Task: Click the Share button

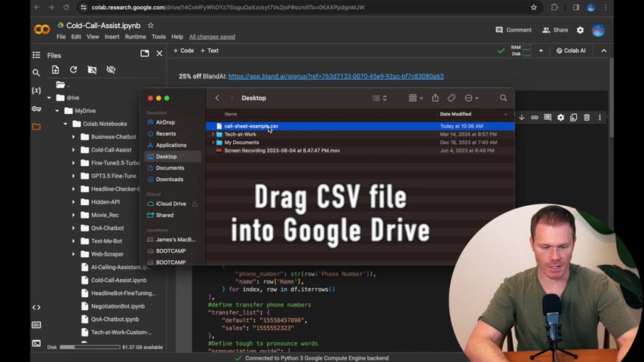Action: (555, 30)
